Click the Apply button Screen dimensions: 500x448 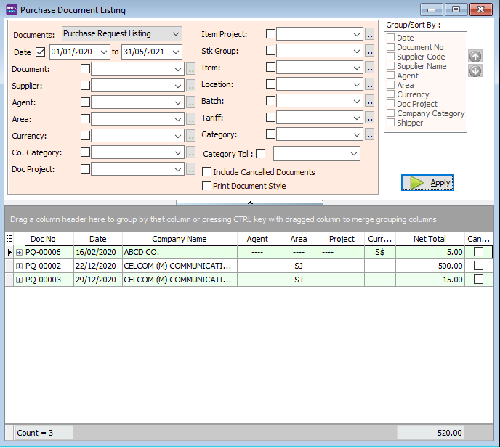427,182
